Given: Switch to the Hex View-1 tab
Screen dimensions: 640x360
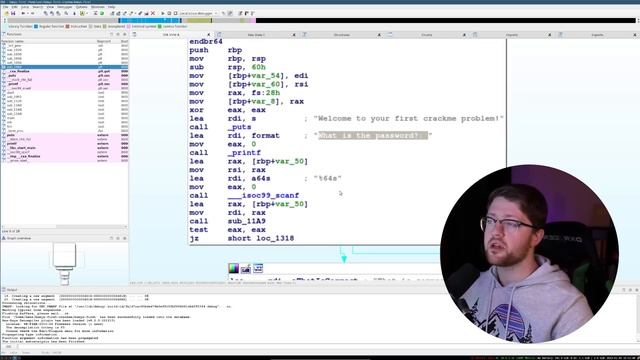Looking at the screenshot, I should coord(256,35).
